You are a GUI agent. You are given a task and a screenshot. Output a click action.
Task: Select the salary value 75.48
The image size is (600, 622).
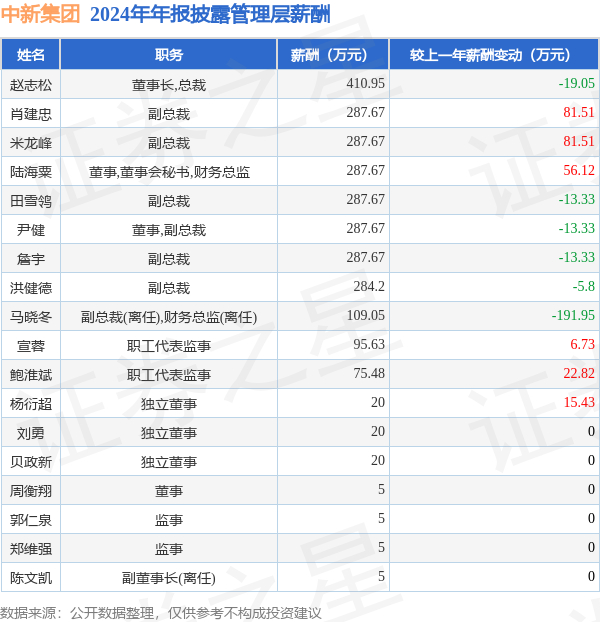369,373
